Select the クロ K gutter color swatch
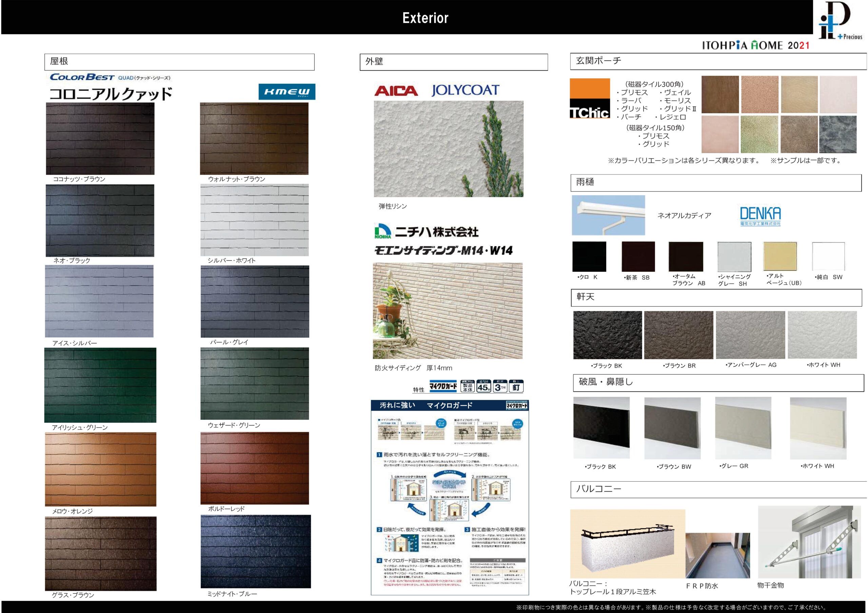868x613 pixels. (589, 257)
